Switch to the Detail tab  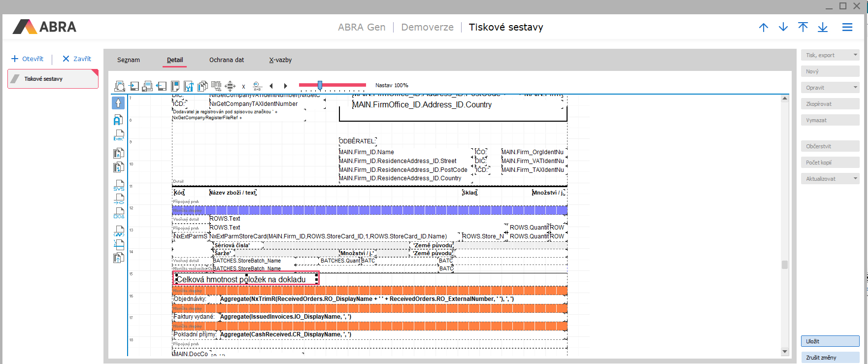point(175,60)
